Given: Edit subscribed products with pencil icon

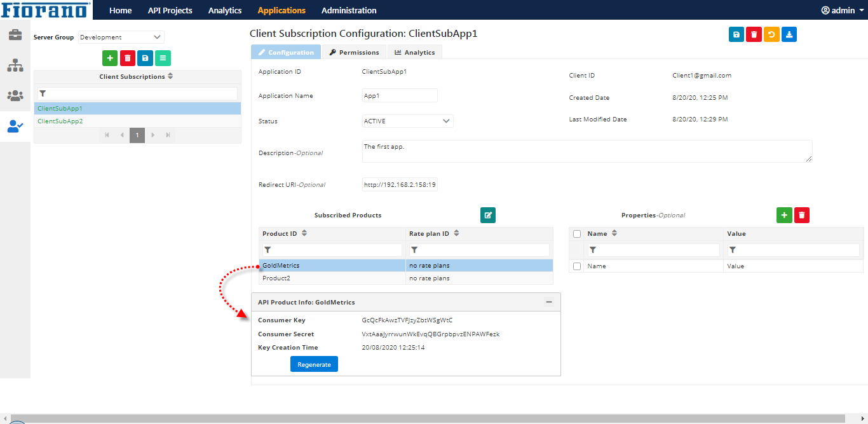Looking at the screenshot, I should click(x=488, y=215).
